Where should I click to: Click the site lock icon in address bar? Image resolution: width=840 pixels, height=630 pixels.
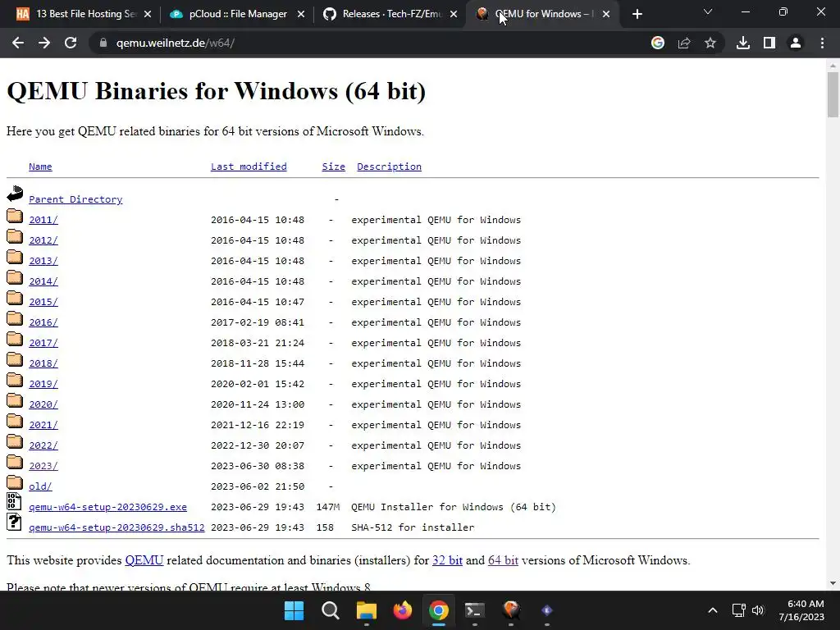coord(103,43)
